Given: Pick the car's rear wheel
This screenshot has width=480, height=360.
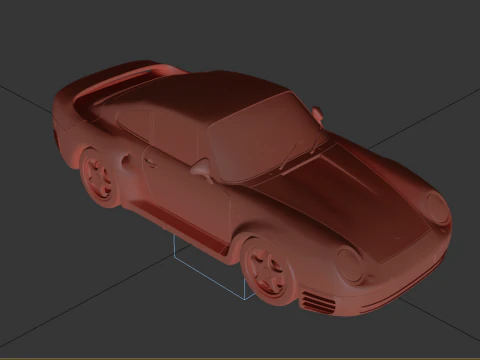Looking at the screenshot, I should point(100,177).
